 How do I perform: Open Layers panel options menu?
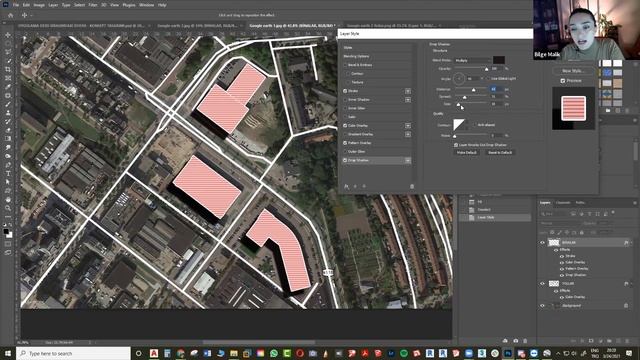click(x=635, y=202)
